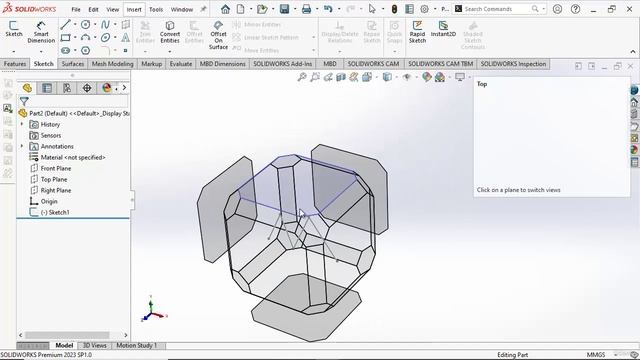Click the Rebuild traffic light icon
This screenshot has width=640, height=360.
(x=394, y=9)
